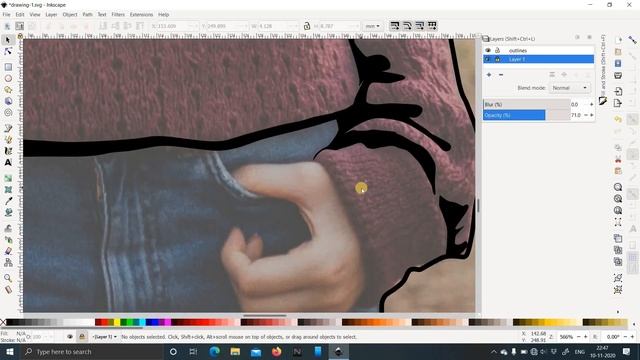Open the current layer selector dropdown

click(x=104, y=337)
